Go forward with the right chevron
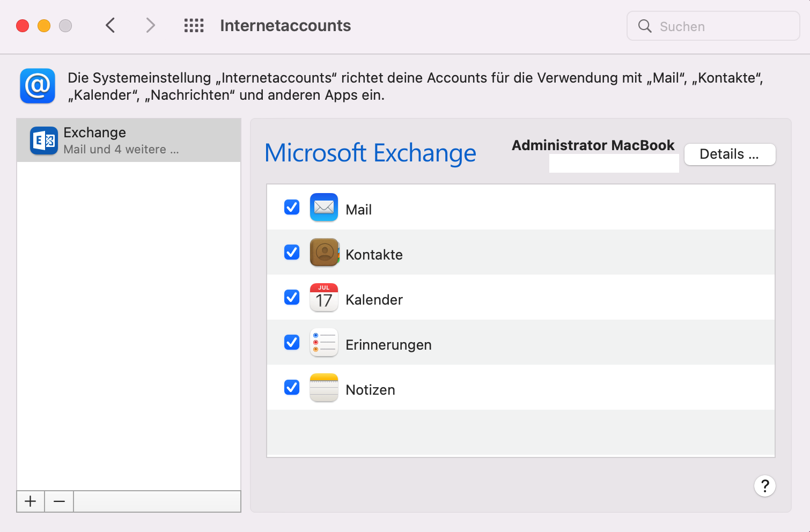Image resolution: width=810 pixels, height=532 pixels. click(x=151, y=25)
